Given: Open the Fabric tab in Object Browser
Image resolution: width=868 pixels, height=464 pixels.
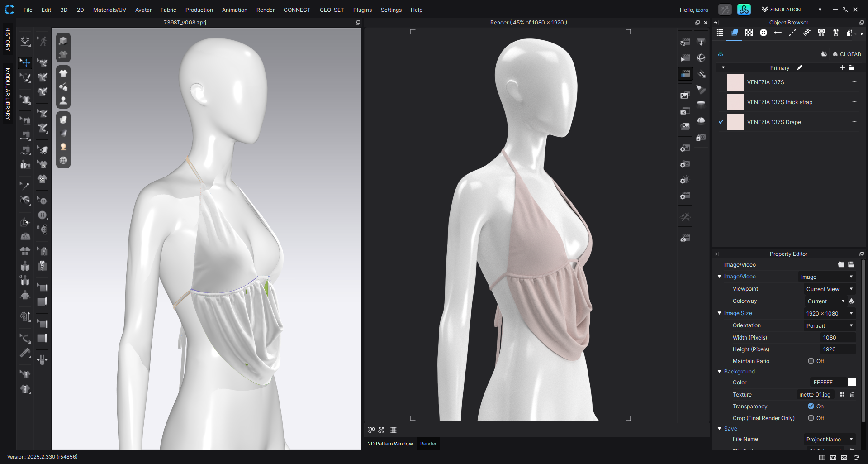Looking at the screenshot, I should pyautogui.click(x=735, y=33).
